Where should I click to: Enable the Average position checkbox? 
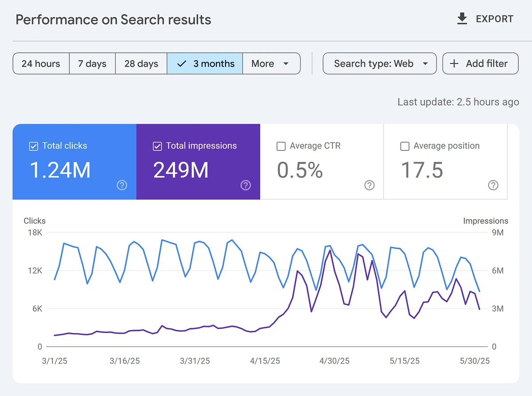click(x=404, y=146)
